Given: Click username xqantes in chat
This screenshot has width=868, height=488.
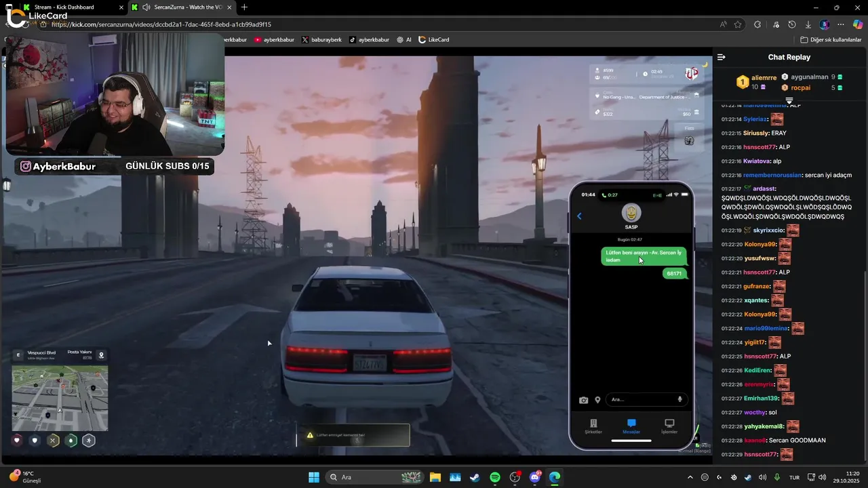Looking at the screenshot, I should [756, 300].
